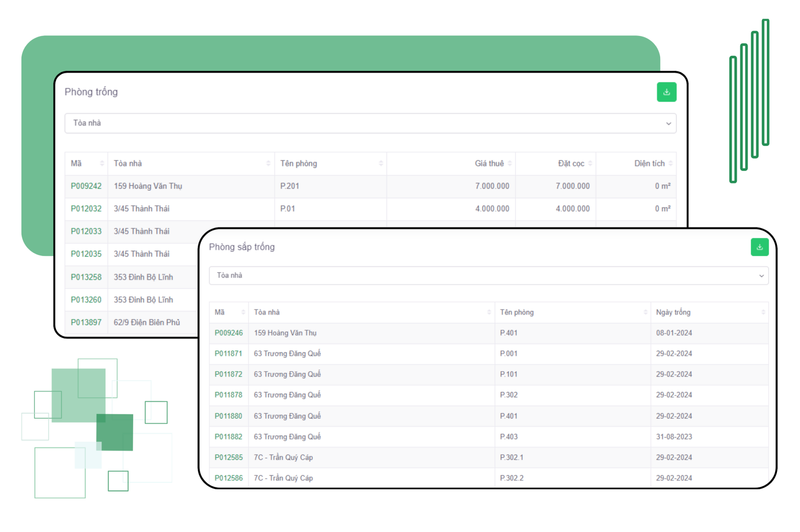Select row with P.302.1 room
The image size is (800, 532).
click(x=511, y=457)
